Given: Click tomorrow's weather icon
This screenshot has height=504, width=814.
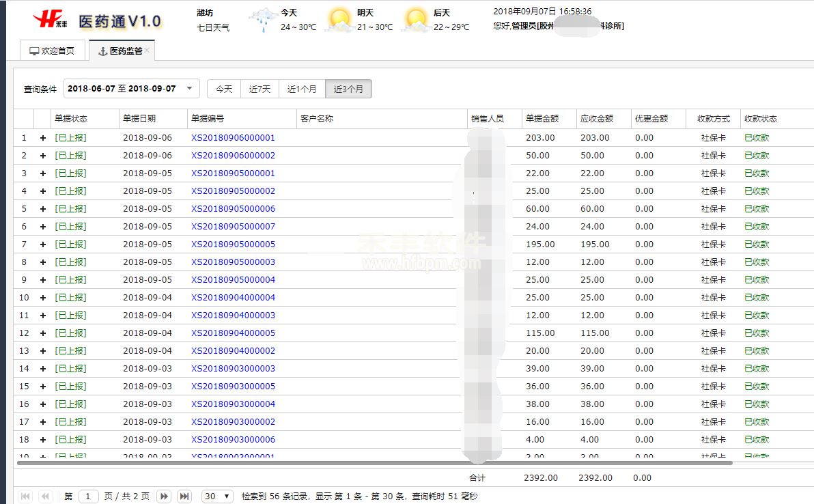Looking at the screenshot, I should pyautogui.click(x=339, y=20).
